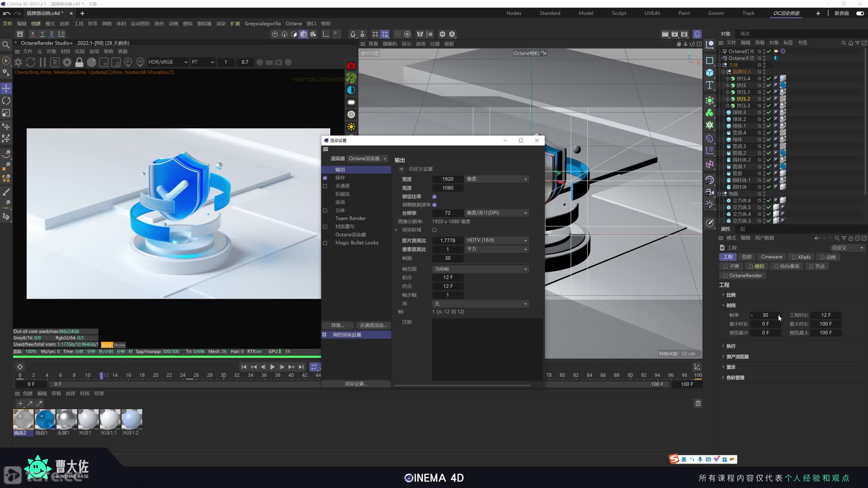
Task: Expand the 执行 section in project attributes
Action: coord(731,346)
